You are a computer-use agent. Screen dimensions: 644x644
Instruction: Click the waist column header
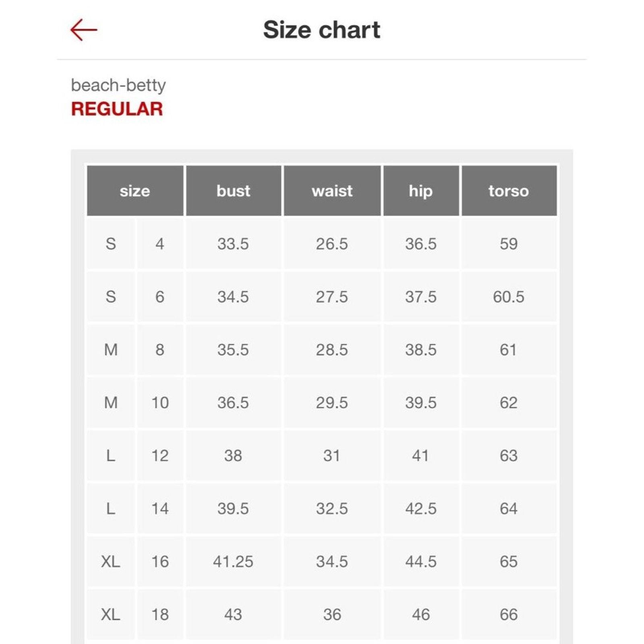pyautogui.click(x=332, y=191)
